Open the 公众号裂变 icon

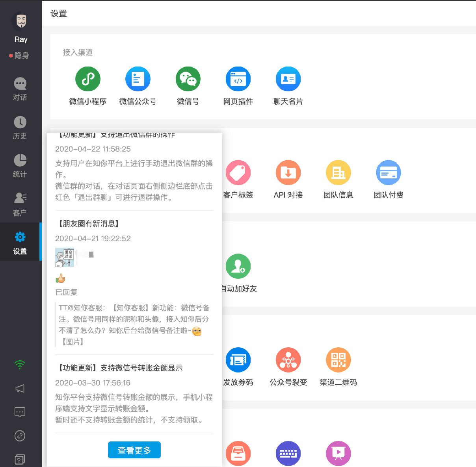[288, 360]
